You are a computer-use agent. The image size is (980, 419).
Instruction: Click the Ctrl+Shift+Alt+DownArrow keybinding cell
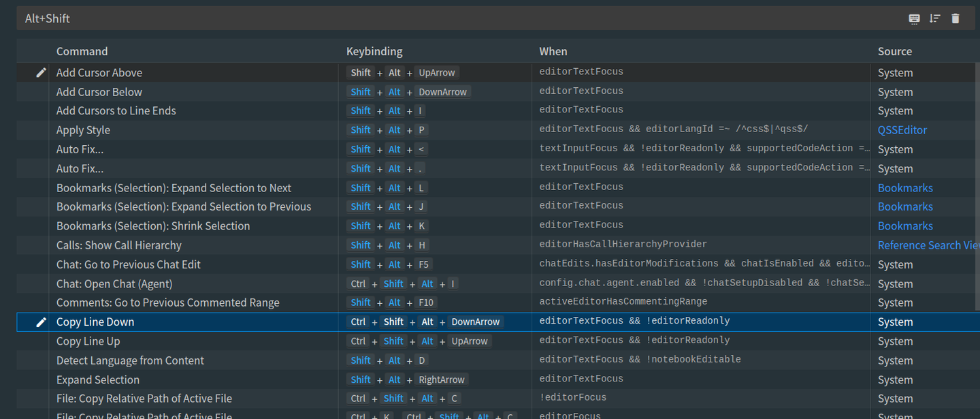pyautogui.click(x=425, y=322)
